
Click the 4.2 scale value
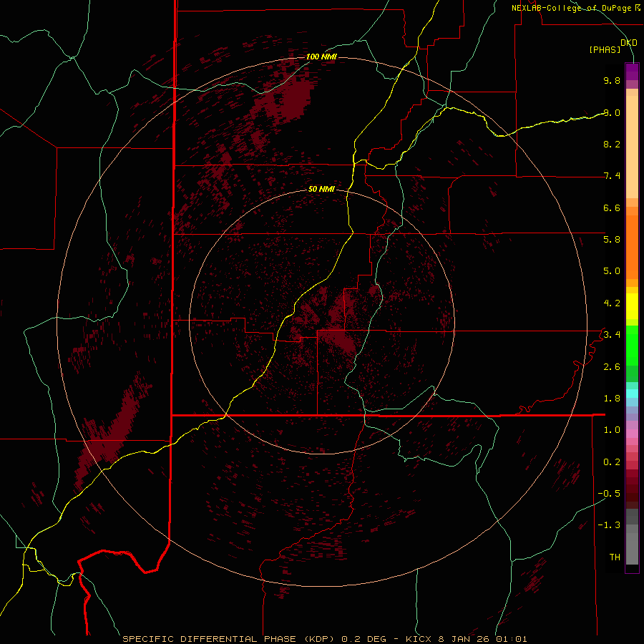[612, 303]
